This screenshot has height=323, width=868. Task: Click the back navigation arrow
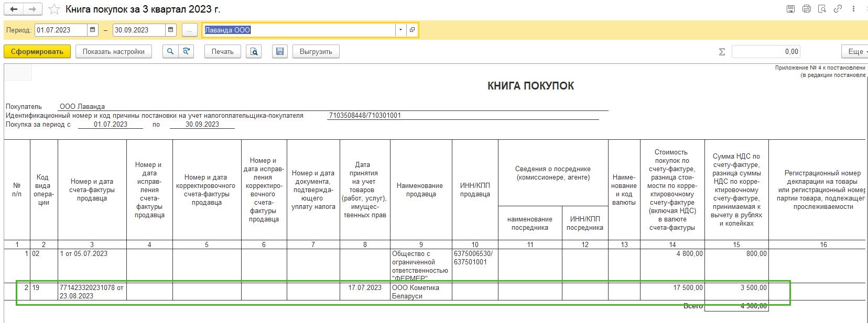14,9
